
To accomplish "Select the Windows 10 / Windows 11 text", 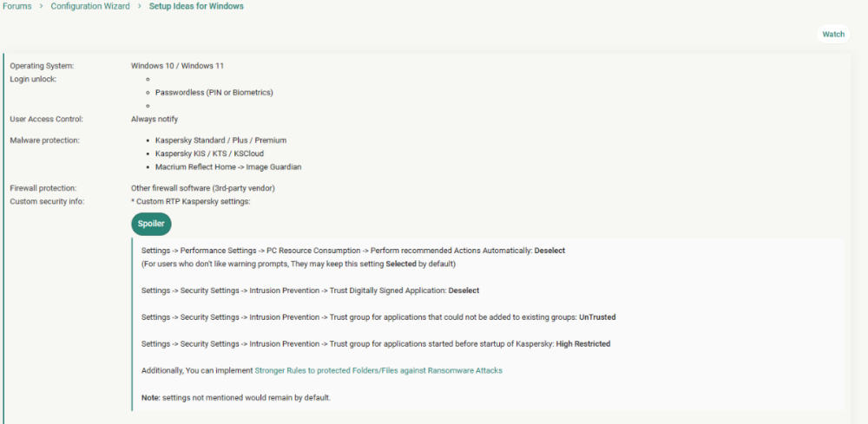I will click(x=177, y=66).
